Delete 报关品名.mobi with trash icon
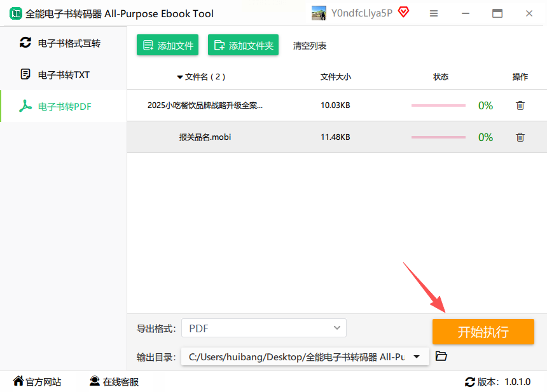 tap(520, 137)
